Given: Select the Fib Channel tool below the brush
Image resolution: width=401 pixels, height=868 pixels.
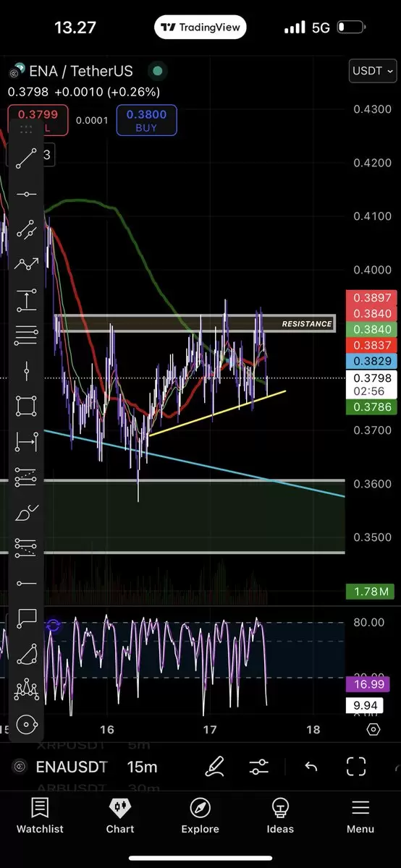Looking at the screenshot, I should click(x=27, y=547).
